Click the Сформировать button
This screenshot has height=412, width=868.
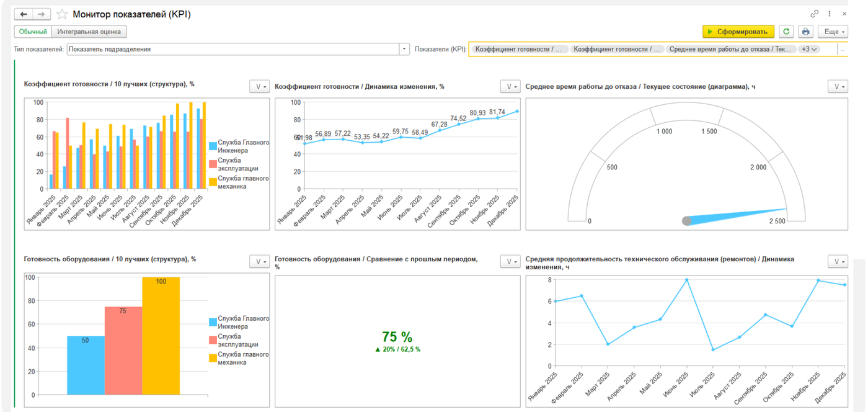(x=738, y=32)
